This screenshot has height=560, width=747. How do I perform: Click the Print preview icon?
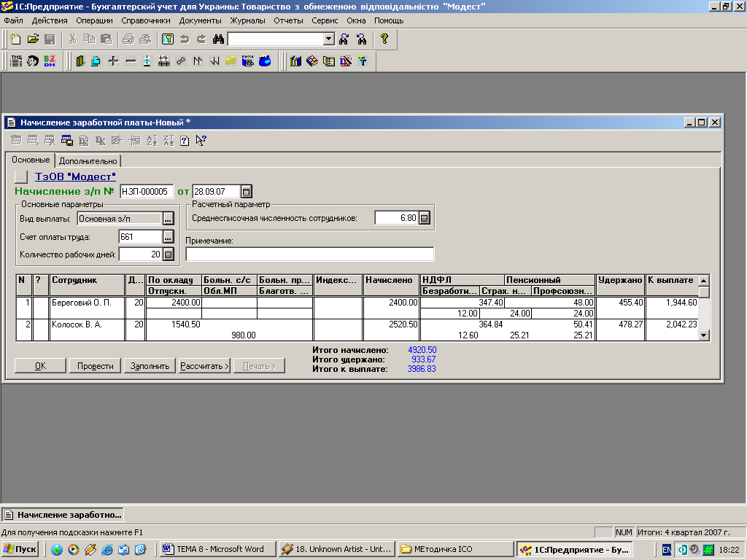tap(145, 39)
